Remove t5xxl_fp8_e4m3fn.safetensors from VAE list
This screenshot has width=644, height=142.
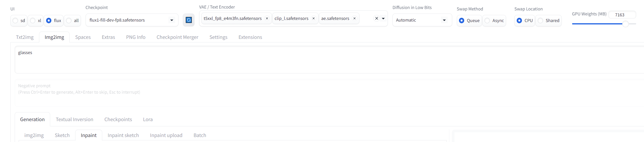[267, 18]
